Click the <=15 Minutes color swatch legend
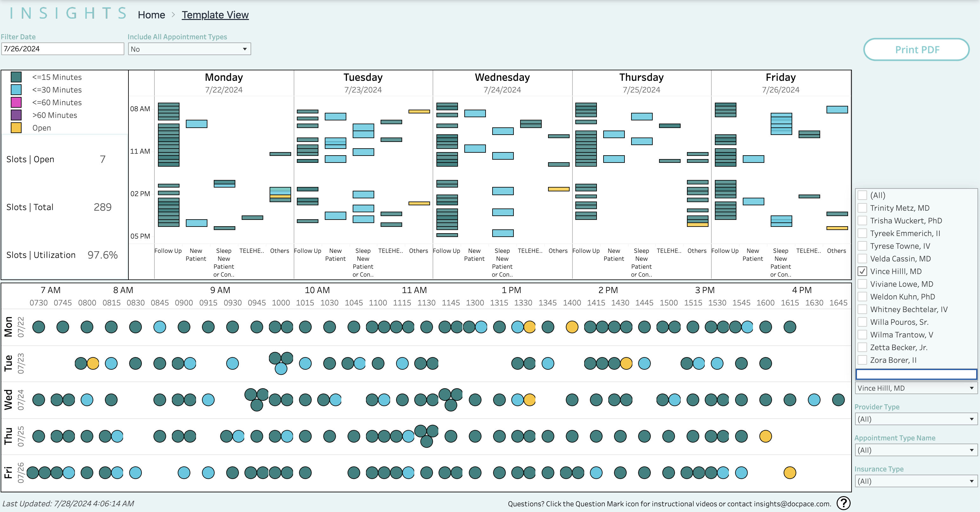 click(17, 77)
